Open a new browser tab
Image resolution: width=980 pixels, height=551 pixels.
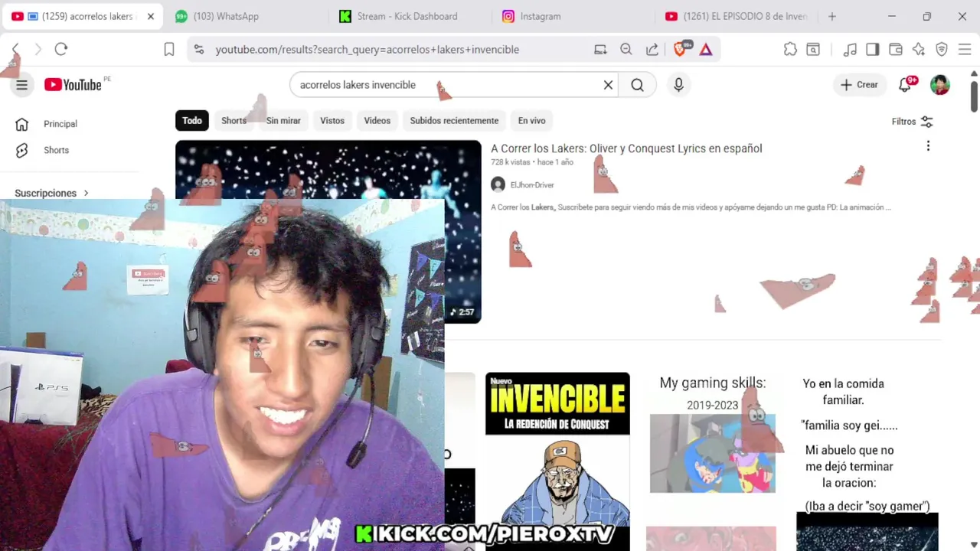click(831, 16)
